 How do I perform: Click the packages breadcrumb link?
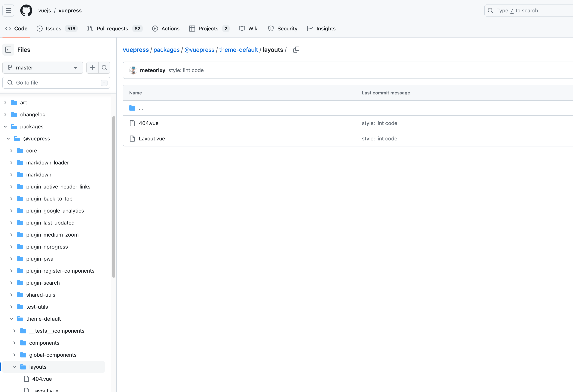[x=166, y=50]
